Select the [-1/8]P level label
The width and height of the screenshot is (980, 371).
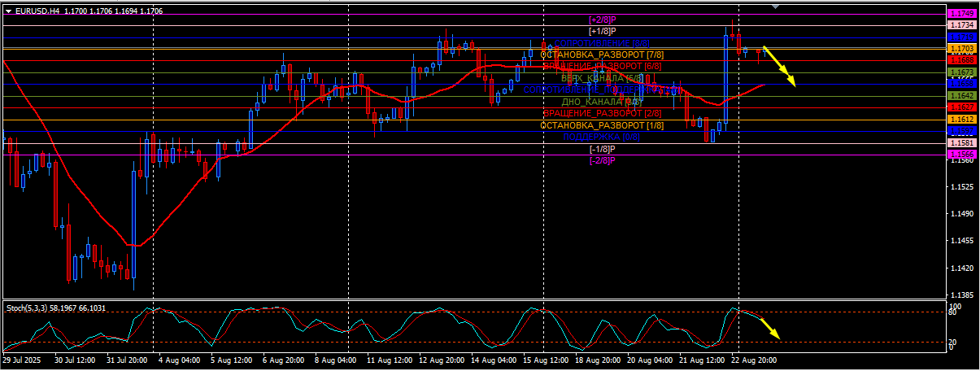coord(602,149)
